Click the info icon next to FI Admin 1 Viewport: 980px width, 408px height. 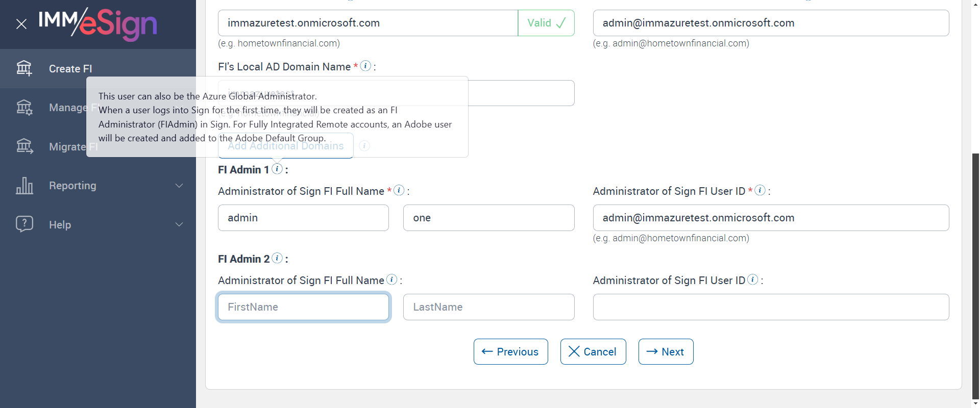pos(277,169)
